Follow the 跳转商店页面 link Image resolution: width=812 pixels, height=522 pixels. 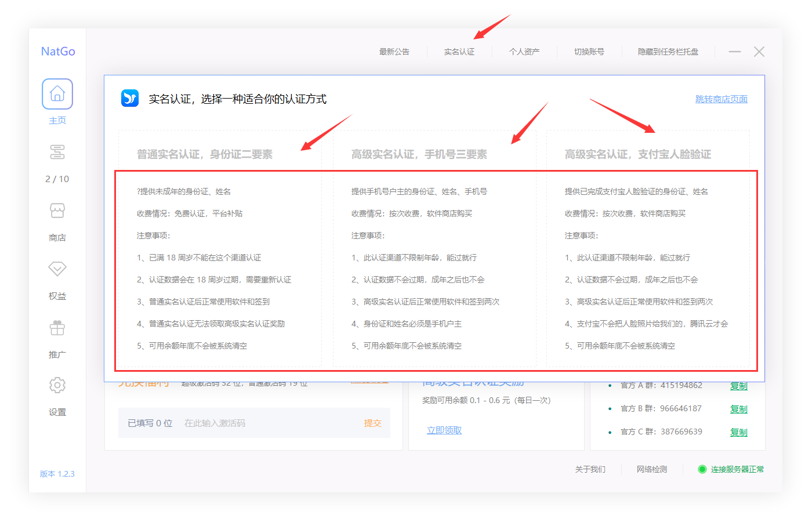pyautogui.click(x=722, y=99)
